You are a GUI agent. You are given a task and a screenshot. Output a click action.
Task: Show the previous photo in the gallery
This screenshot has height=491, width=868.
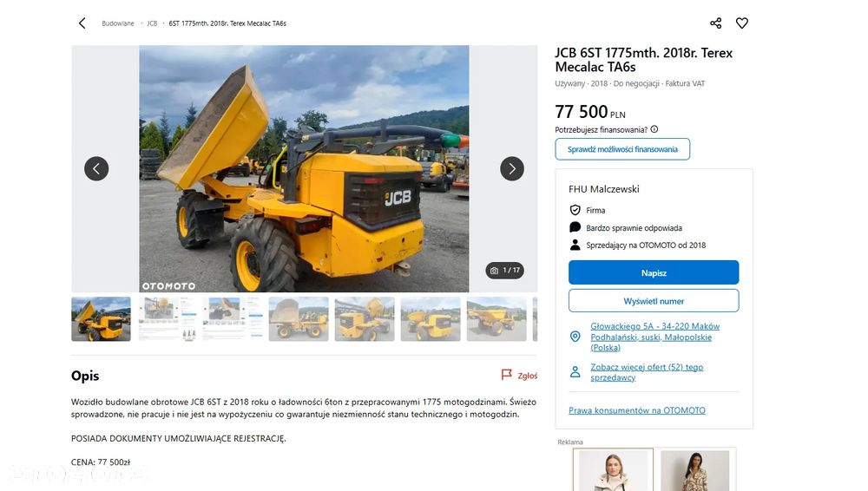(x=96, y=169)
